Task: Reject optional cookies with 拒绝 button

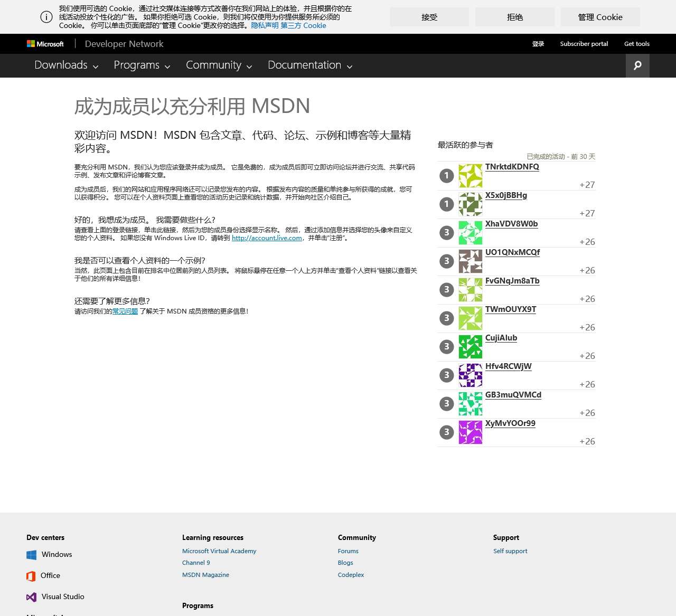Action: pyautogui.click(x=514, y=17)
